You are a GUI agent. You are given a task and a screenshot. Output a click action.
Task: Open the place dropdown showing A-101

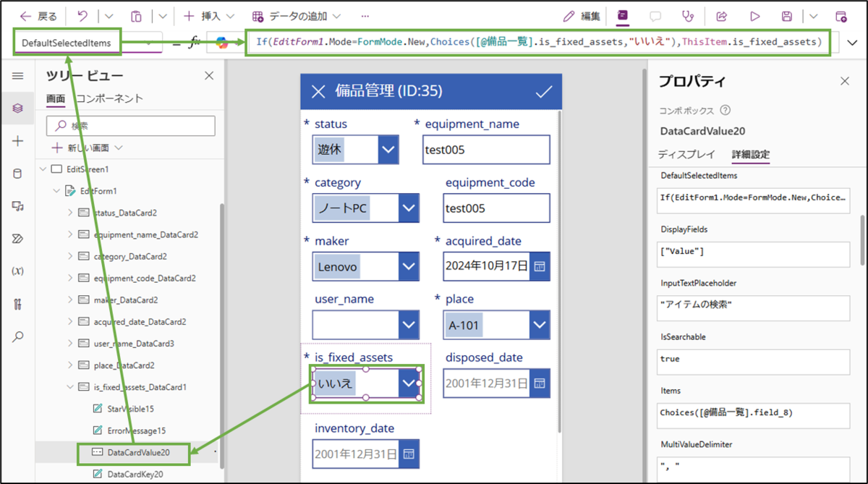coord(540,325)
